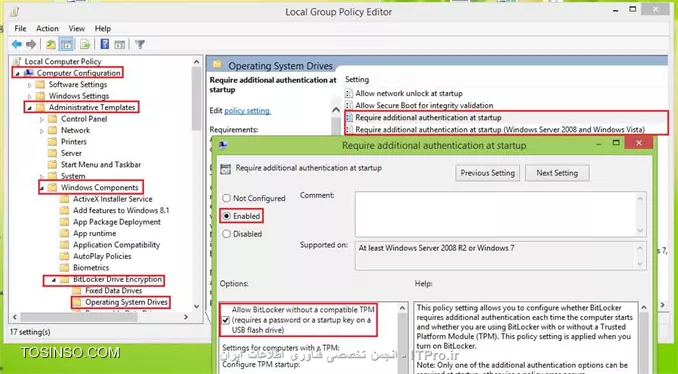Click the Forward arrow toolbar icon
This screenshot has height=374, width=678.
31,44
